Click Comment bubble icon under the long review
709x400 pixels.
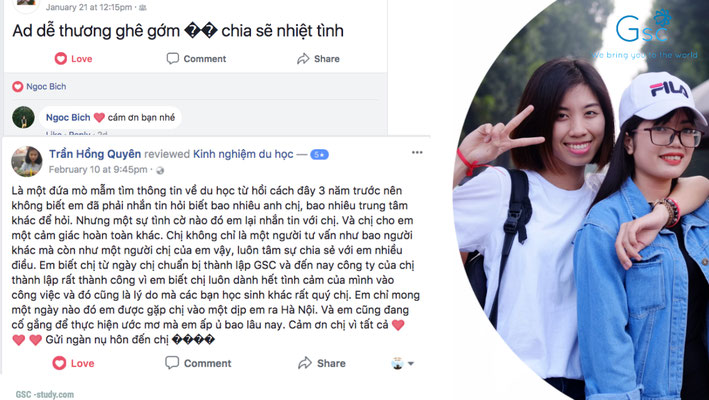coord(172,362)
